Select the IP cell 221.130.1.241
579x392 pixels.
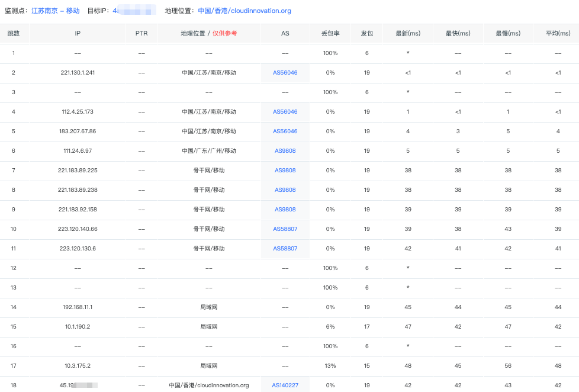tap(78, 73)
